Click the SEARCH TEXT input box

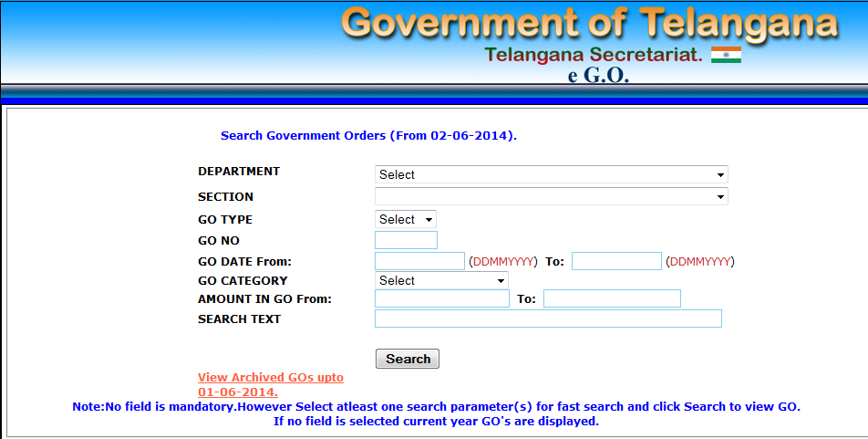[548, 319]
